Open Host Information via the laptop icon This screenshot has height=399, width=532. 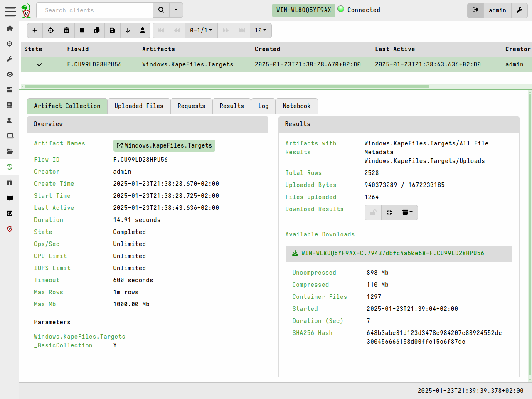(x=10, y=135)
